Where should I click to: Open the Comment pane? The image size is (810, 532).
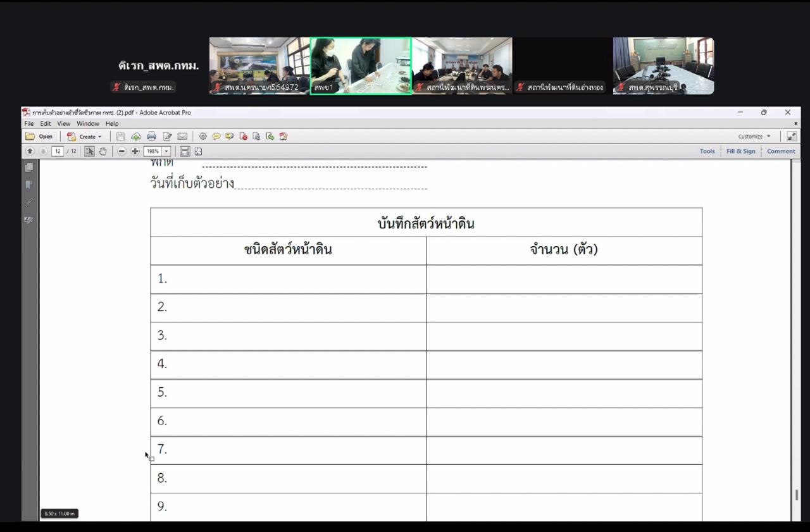[781, 151]
